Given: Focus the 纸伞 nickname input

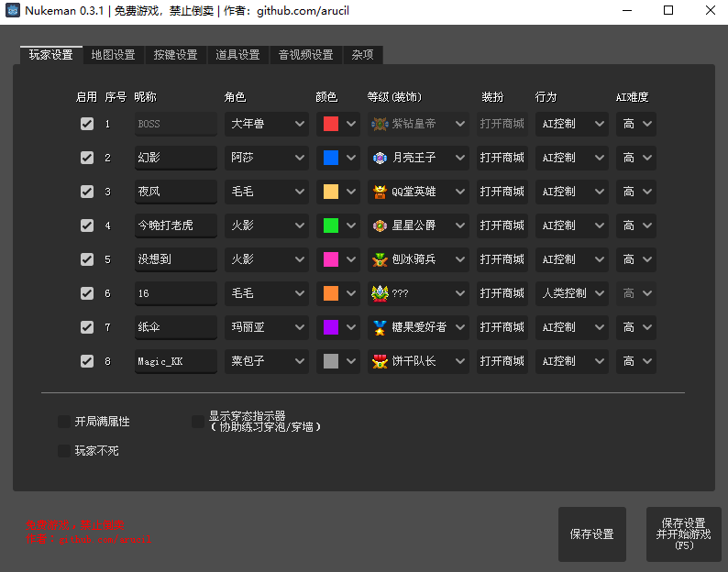Looking at the screenshot, I should [x=176, y=327].
